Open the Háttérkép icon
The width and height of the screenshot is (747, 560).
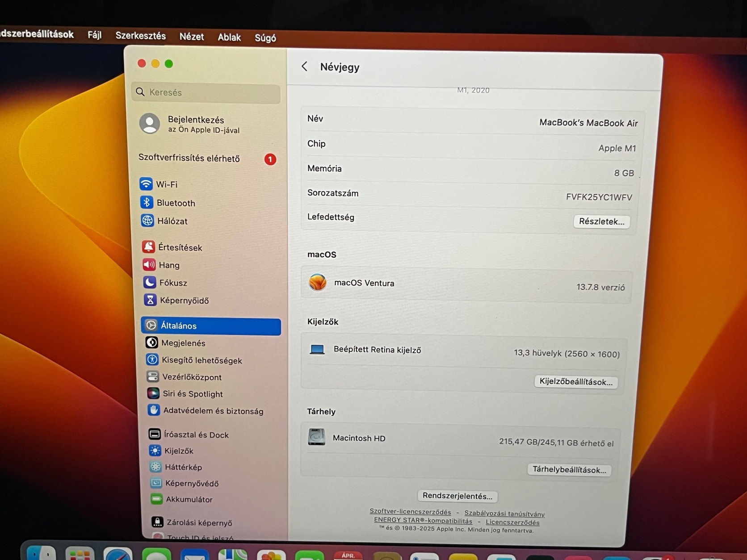tap(155, 467)
